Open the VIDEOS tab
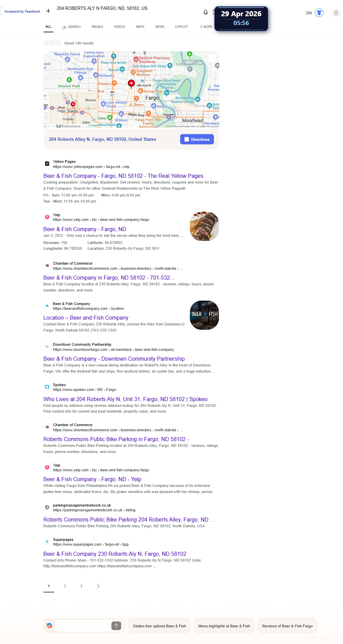 click(119, 27)
